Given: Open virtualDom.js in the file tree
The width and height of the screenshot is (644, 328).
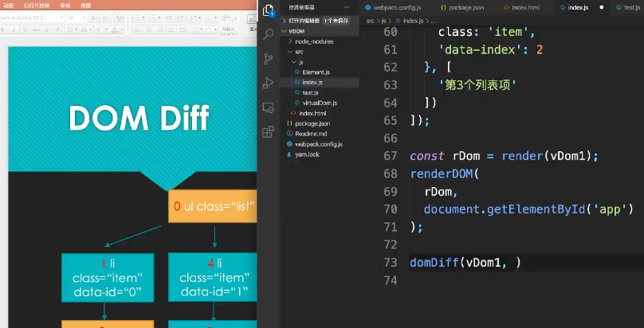Looking at the screenshot, I should 319,103.
